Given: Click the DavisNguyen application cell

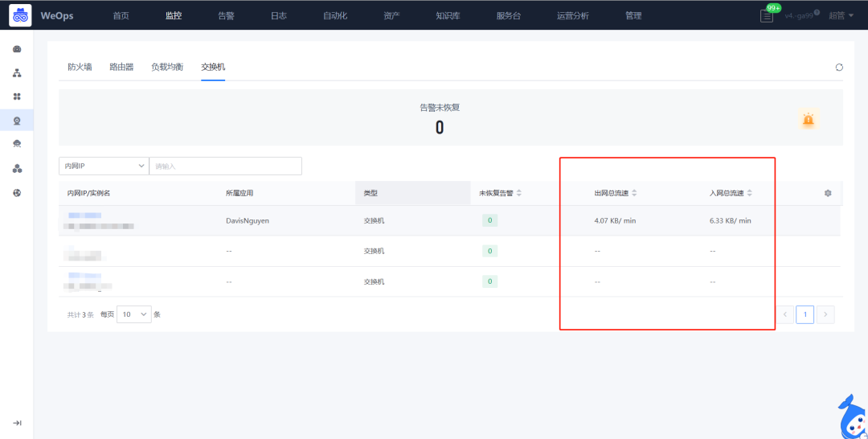Looking at the screenshot, I should (248, 220).
